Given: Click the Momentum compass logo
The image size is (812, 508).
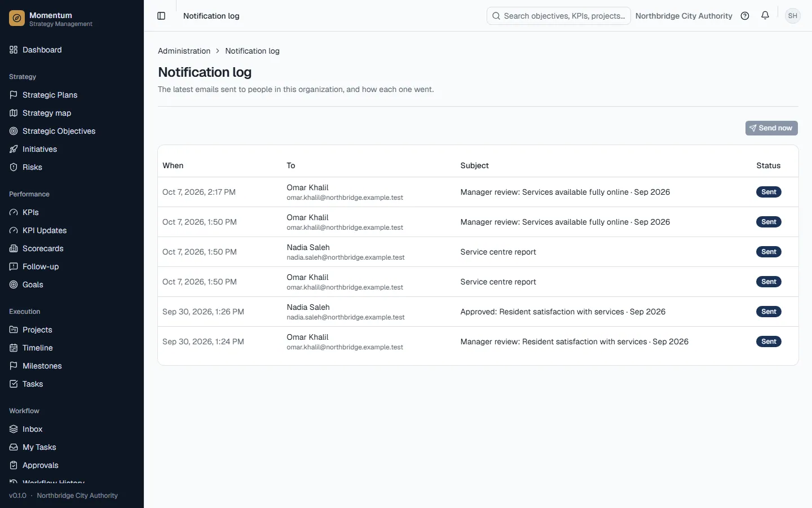Looking at the screenshot, I should 17,19.
